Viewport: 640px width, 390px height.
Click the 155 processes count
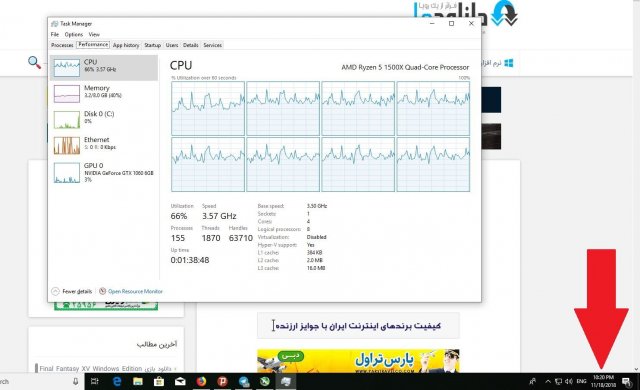[178, 238]
